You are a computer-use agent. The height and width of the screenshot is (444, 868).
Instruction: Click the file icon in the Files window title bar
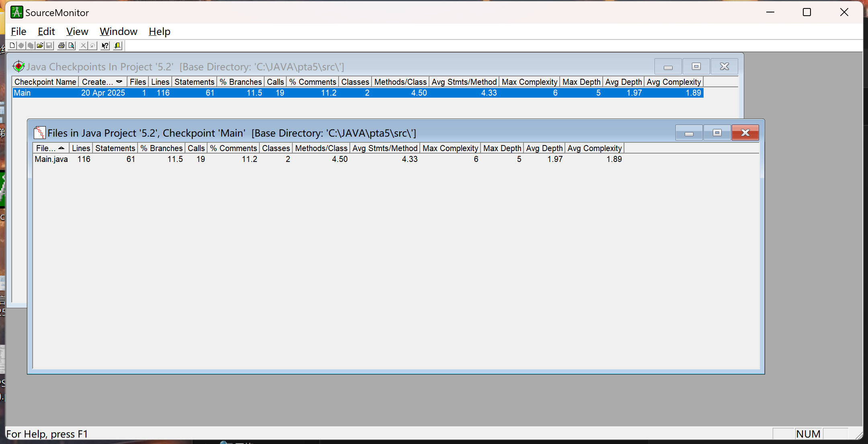point(39,133)
